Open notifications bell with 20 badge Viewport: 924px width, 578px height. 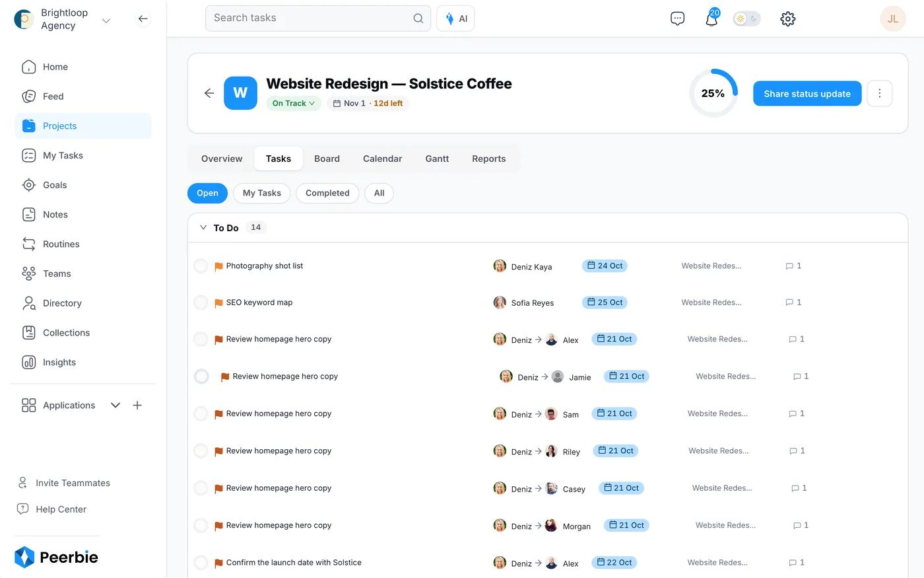click(711, 18)
